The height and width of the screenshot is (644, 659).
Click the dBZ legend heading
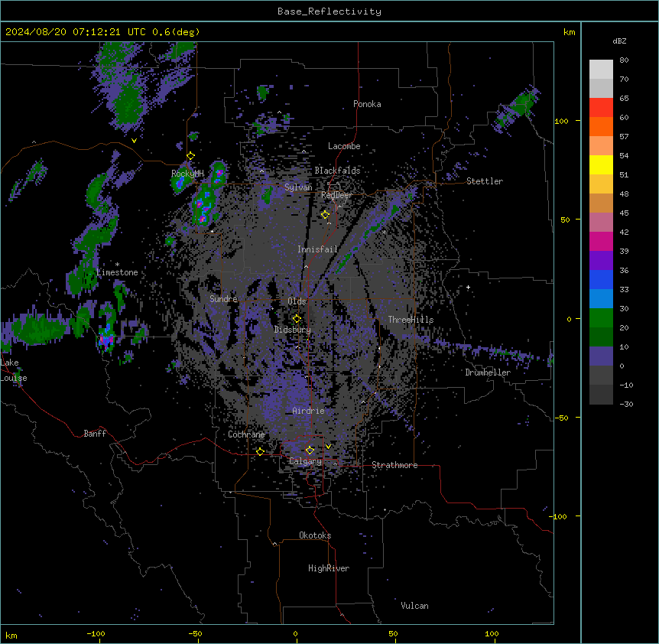pyautogui.click(x=619, y=41)
